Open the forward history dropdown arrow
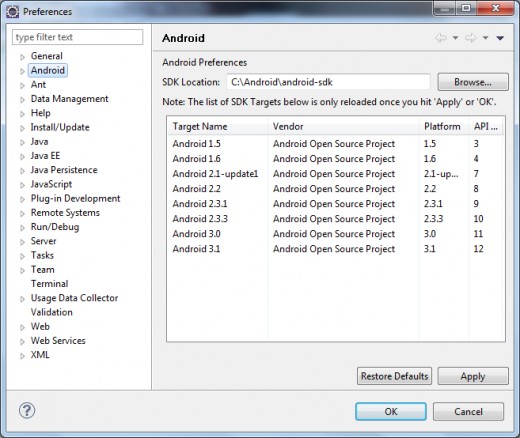 [x=486, y=38]
